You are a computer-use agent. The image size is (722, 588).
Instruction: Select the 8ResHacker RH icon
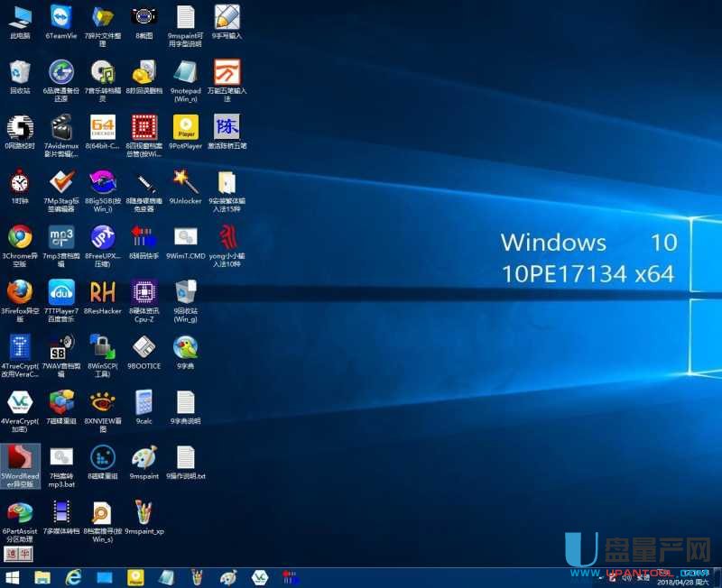(103, 298)
